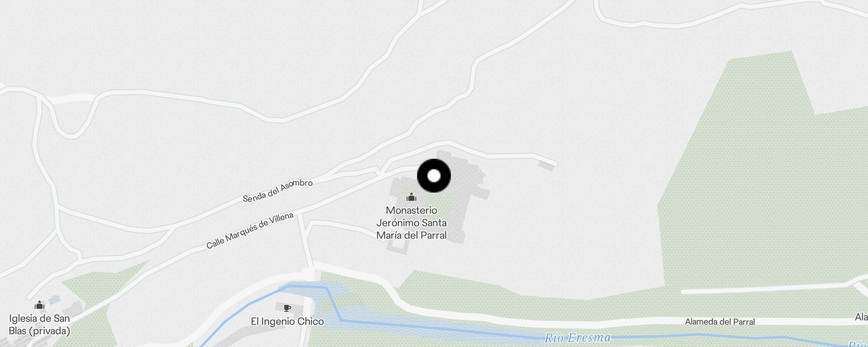Select the El Ingenio Chico place label
This screenshot has height=347, width=868.
pyautogui.click(x=287, y=321)
